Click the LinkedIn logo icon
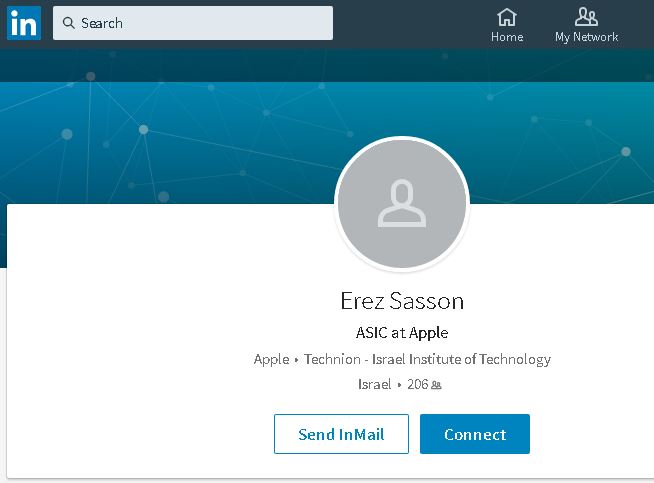This screenshot has width=654, height=483. [x=23, y=22]
